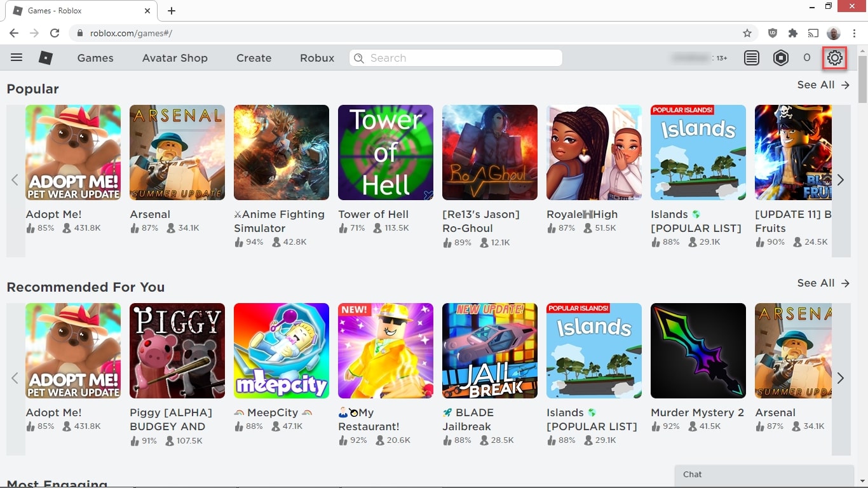Click the Roblox logo icon
The height and width of the screenshot is (488, 868).
click(46, 58)
